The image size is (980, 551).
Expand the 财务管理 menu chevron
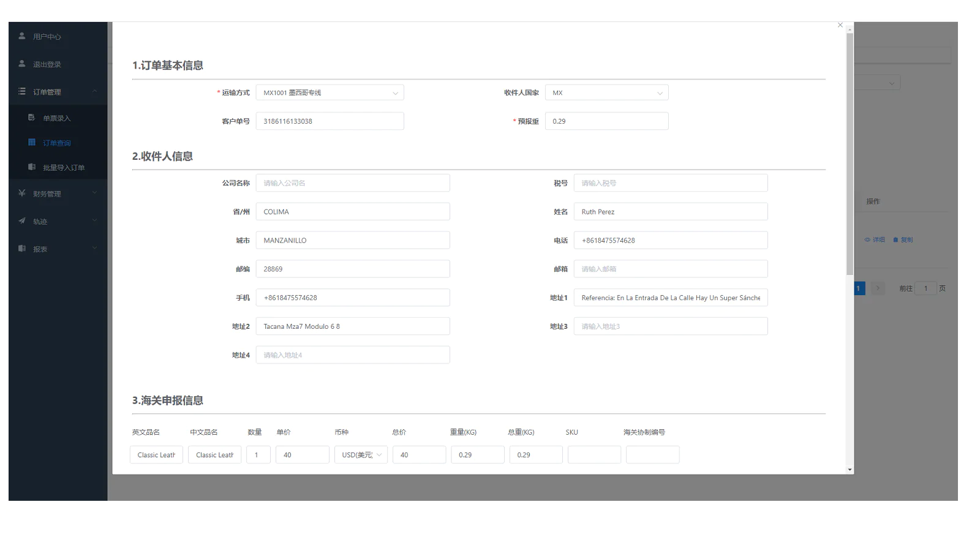coord(95,193)
